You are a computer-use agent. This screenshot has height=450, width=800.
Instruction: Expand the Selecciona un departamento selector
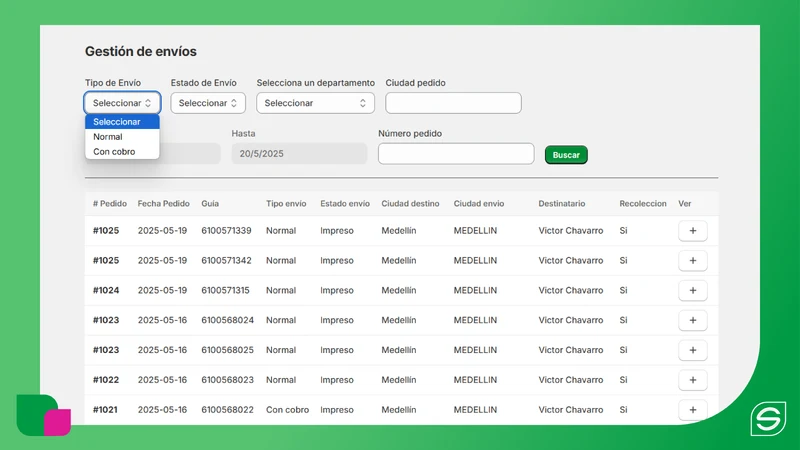pos(315,103)
